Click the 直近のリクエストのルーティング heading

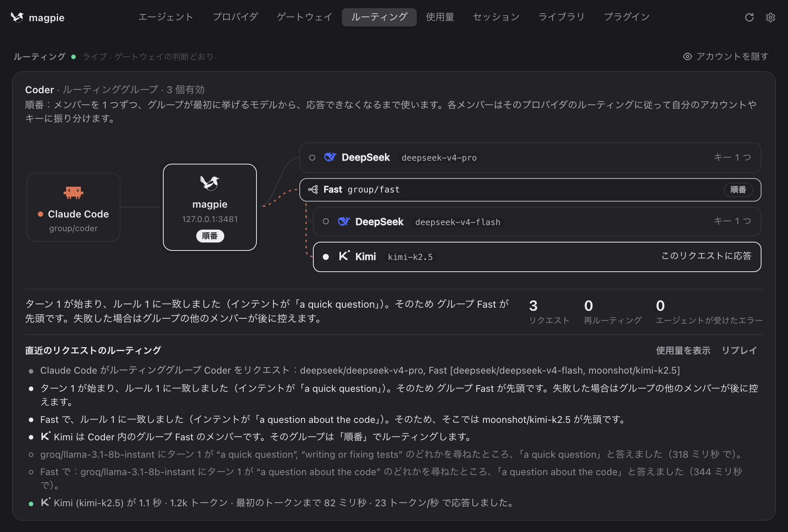point(93,350)
